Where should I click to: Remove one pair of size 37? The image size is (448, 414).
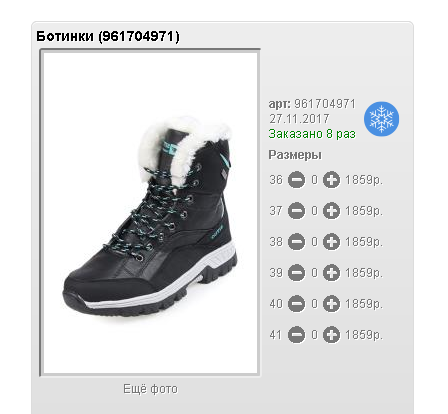(x=296, y=211)
